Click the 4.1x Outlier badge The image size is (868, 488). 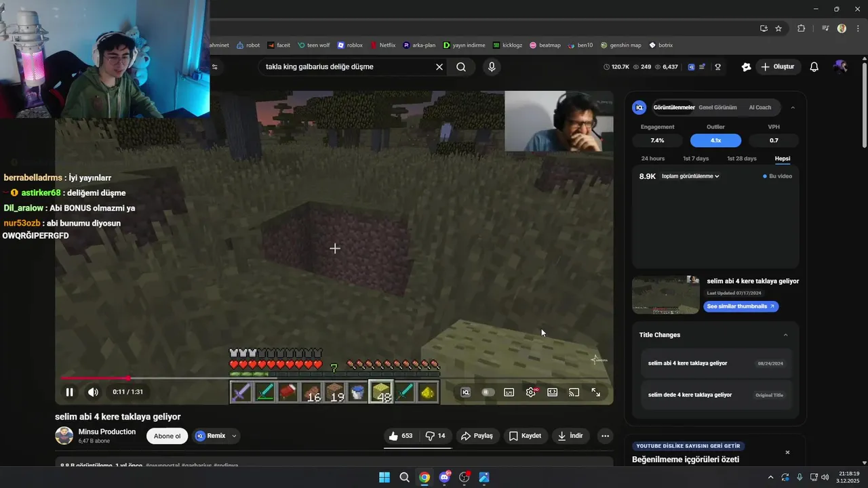point(715,140)
